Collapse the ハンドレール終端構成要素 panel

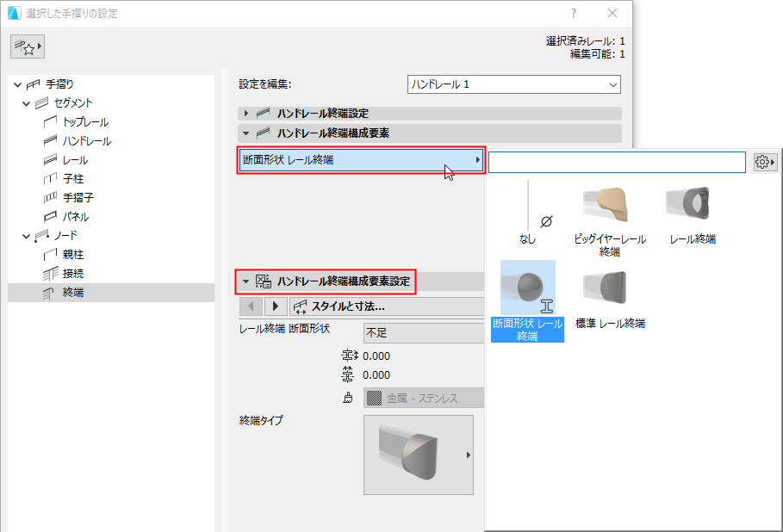coord(245,133)
